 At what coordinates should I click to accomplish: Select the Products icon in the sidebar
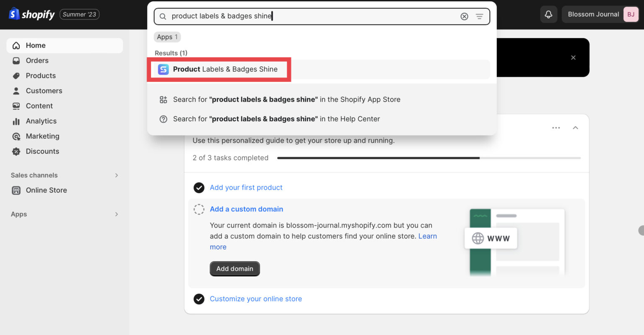[16, 76]
